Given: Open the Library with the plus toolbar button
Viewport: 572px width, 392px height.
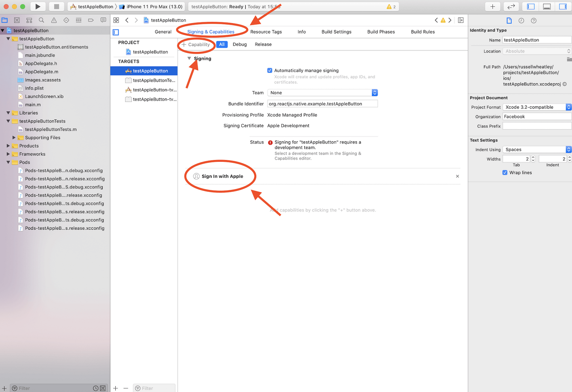Looking at the screenshot, I should pos(492,7).
